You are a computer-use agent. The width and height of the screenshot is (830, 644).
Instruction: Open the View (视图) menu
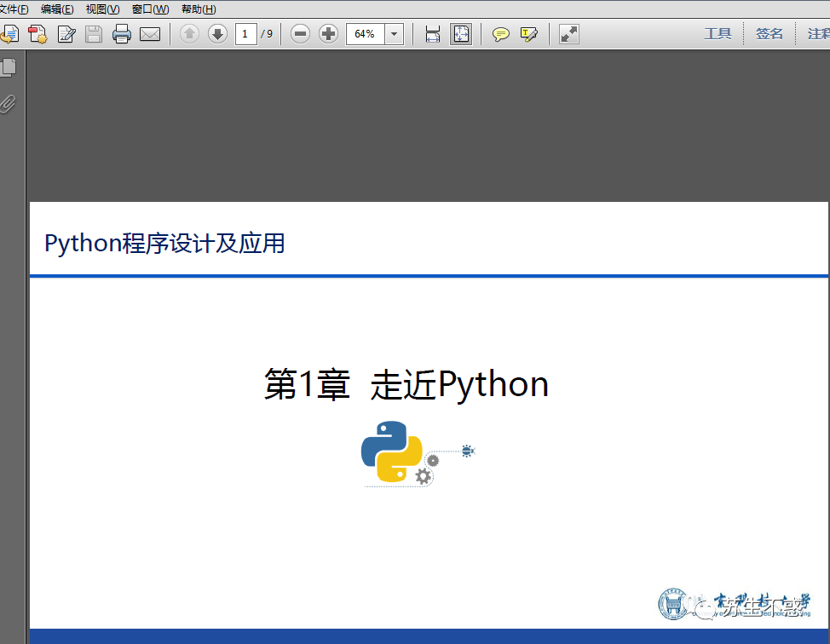103,9
